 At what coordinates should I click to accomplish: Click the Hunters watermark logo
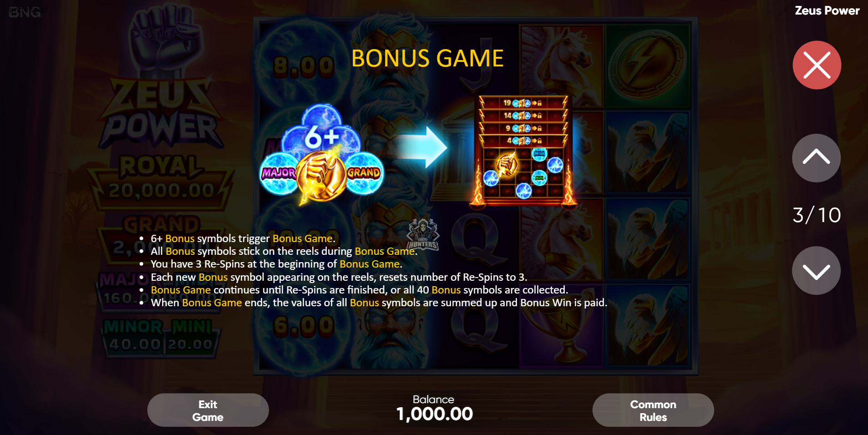423,234
